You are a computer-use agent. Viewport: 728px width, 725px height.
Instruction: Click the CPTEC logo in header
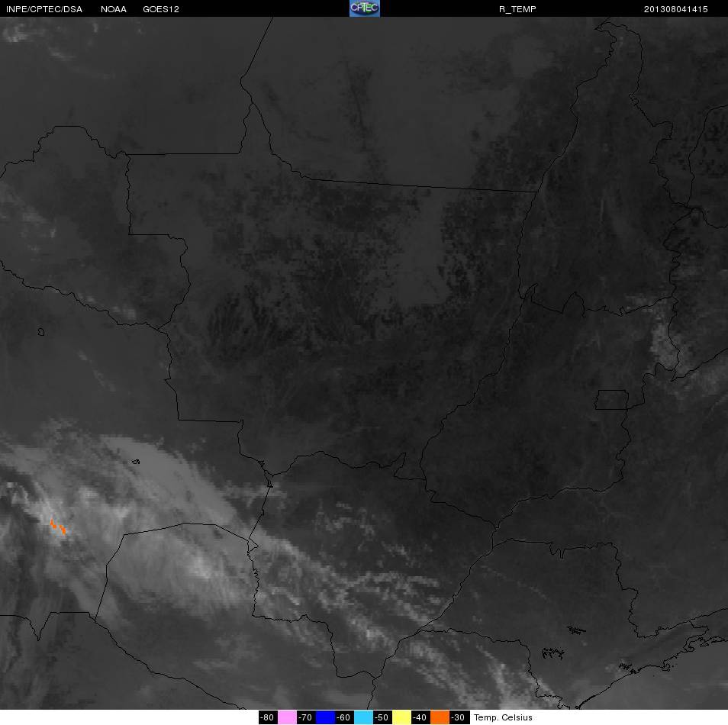click(365, 8)
